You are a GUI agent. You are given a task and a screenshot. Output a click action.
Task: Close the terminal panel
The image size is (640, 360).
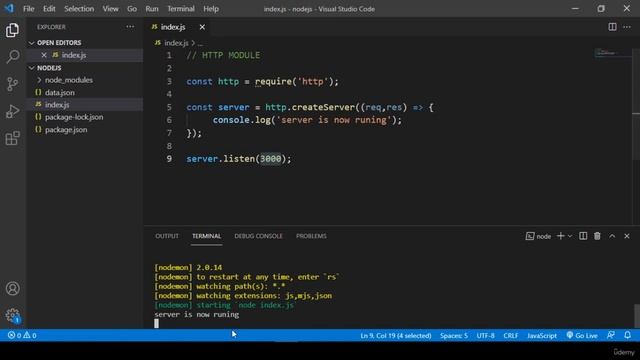[627, 236]
